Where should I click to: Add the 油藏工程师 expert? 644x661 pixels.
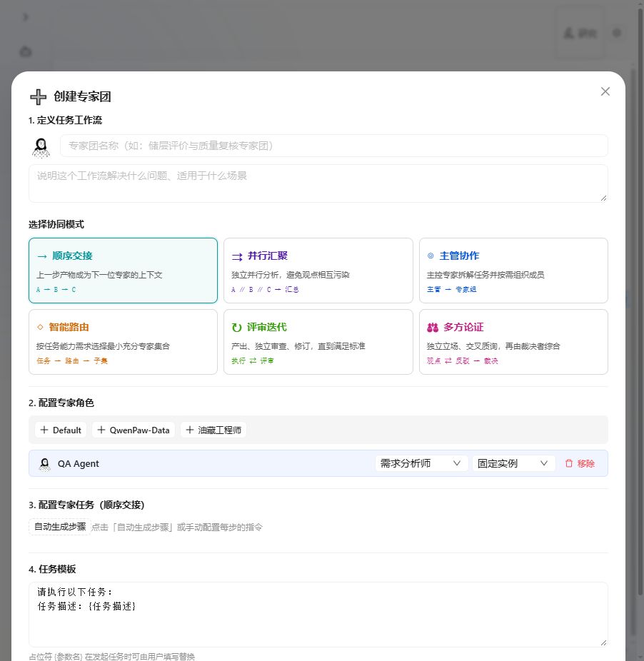(x=213, y=430)
